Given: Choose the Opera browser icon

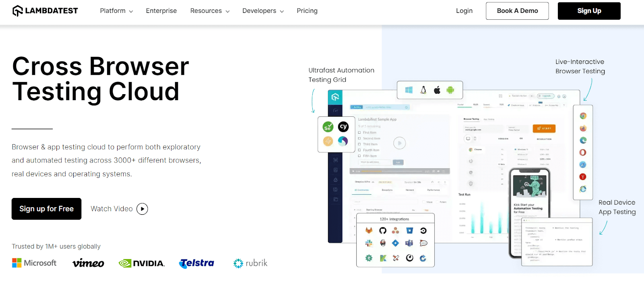Looking at the screenshot, I should [x=583, y=152].
